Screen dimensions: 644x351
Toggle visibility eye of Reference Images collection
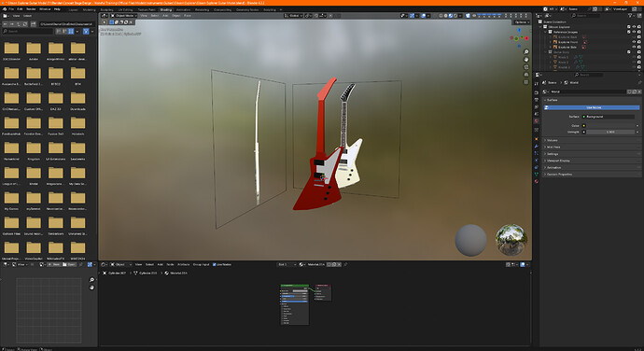(634, 32)
